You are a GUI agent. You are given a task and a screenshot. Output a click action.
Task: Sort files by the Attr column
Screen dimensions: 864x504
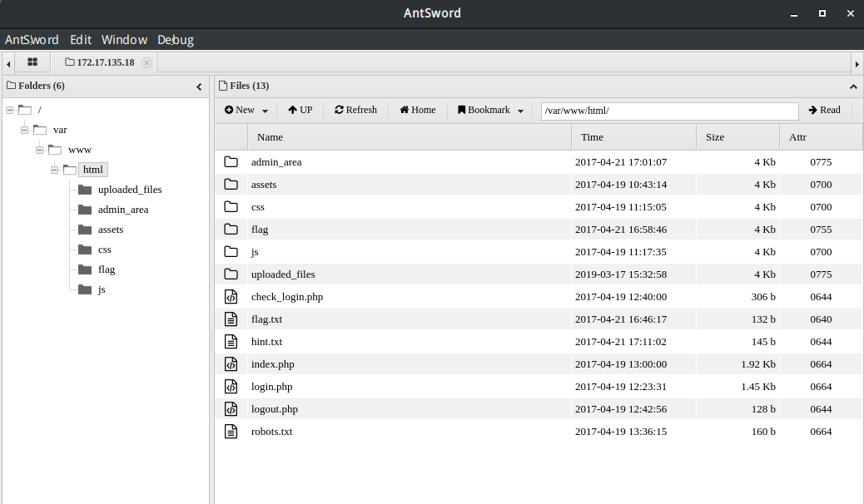[x=821, y=137]
